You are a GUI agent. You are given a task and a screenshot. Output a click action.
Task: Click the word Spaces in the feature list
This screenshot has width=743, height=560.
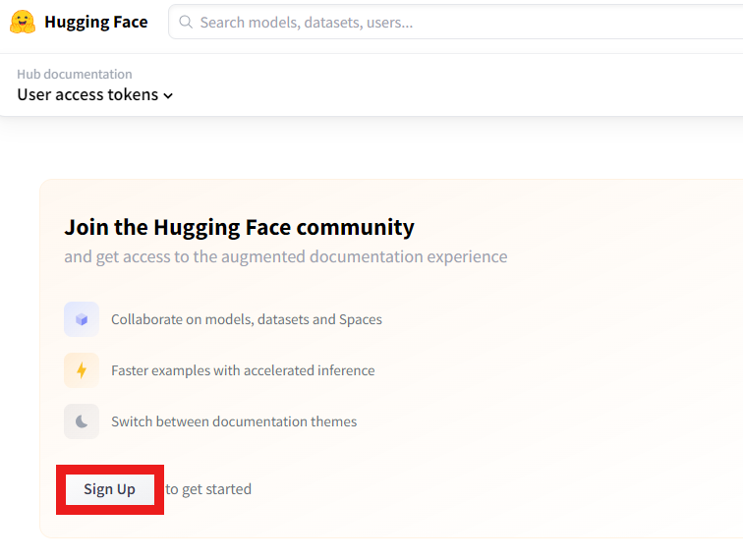coord(361,320)
